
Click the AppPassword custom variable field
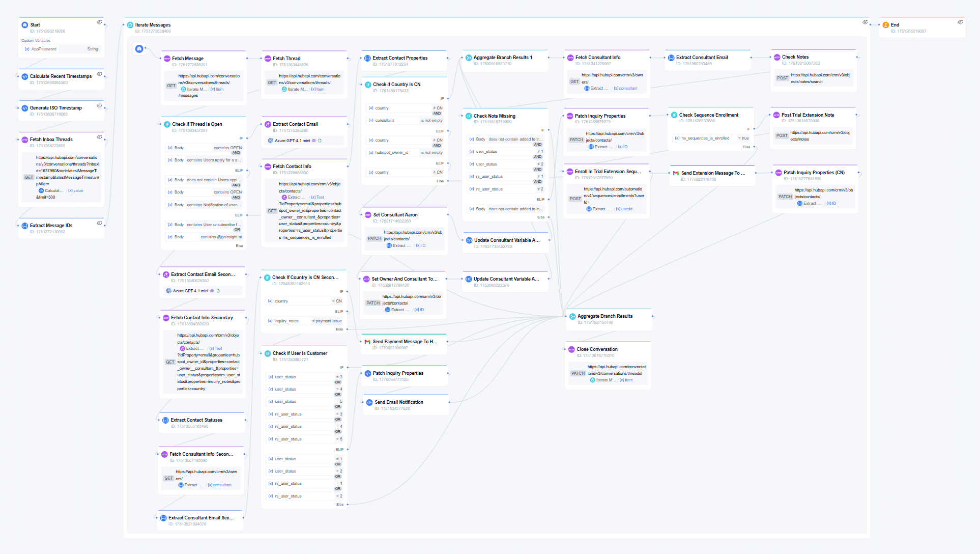coord(44,49)
